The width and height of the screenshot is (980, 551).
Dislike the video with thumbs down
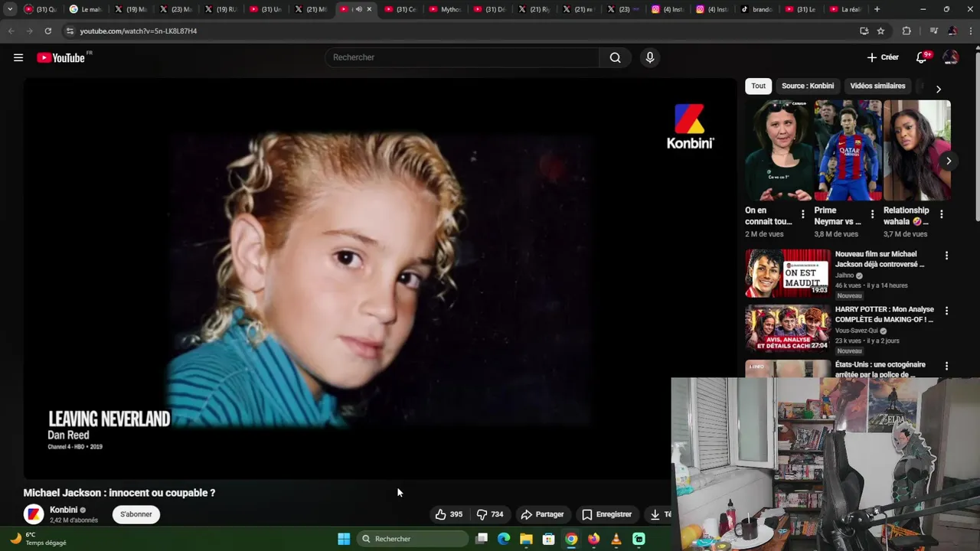489,514
